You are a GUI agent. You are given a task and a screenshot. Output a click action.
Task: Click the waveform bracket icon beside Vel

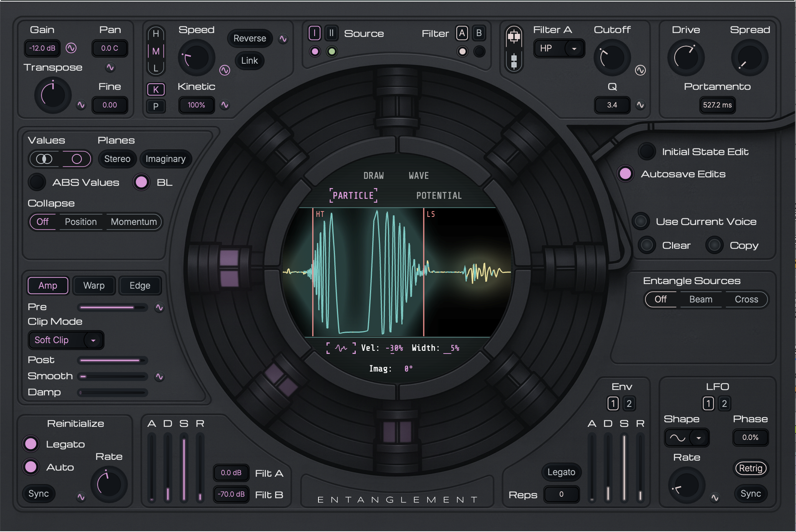[x=341, y=348]
